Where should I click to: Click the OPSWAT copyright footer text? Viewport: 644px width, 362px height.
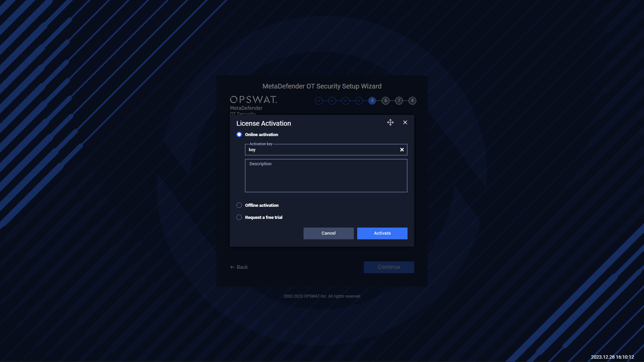[x=322, y=296]
